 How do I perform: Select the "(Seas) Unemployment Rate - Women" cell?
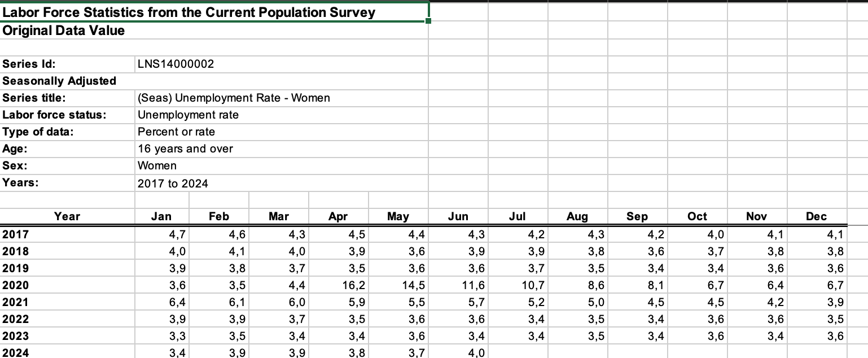tap(234, 98)
